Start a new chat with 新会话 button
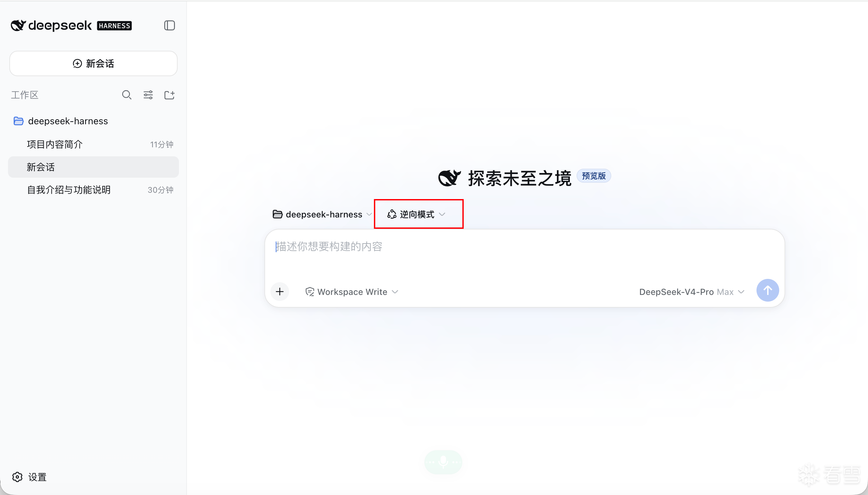The height and width of the screenshot is (495, 868). (93, 63)
